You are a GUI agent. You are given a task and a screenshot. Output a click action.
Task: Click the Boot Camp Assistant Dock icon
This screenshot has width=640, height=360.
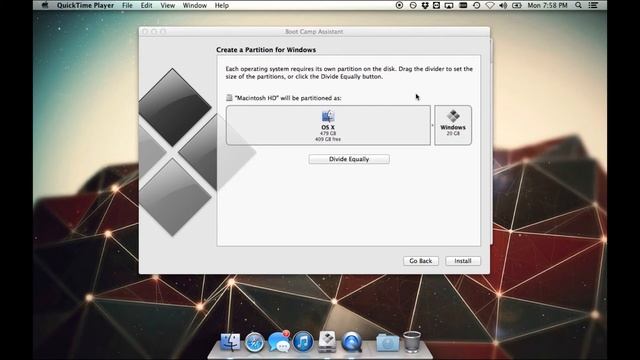pos(327,342)
